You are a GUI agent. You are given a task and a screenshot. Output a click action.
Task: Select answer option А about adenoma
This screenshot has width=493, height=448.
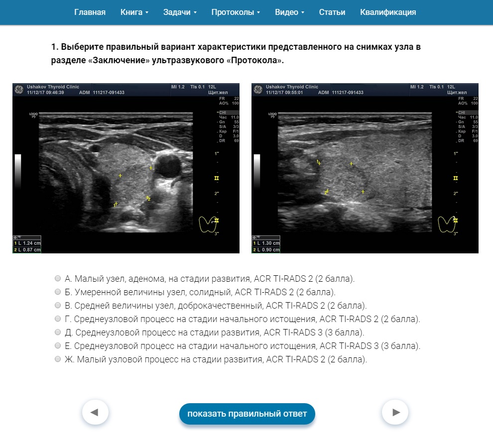(x=58, y=278)
